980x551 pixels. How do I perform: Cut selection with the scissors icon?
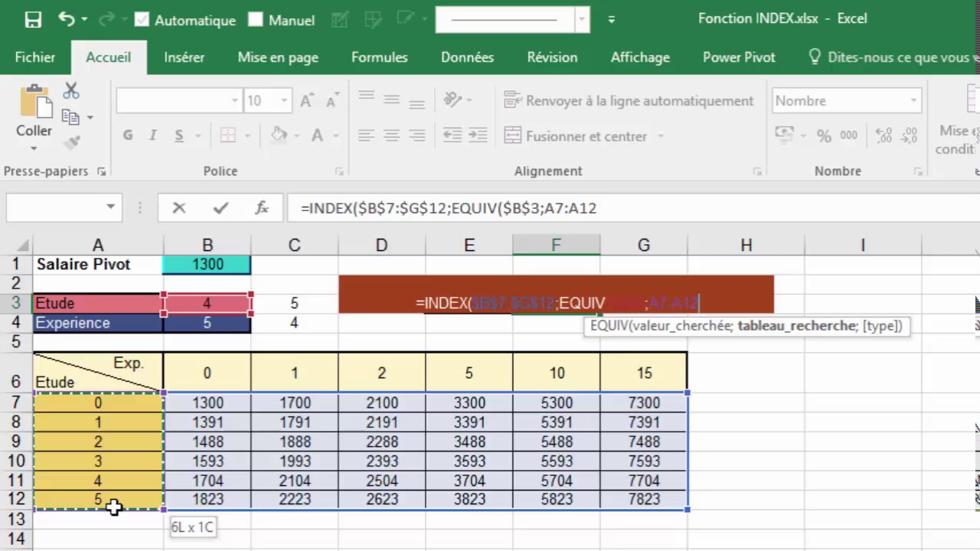pos(71,91)
